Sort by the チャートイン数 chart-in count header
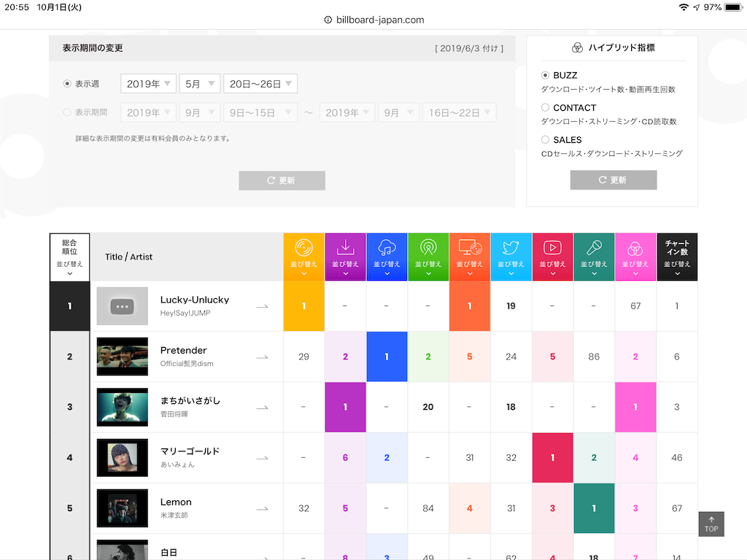747x560 pixels. click(677, 257)
